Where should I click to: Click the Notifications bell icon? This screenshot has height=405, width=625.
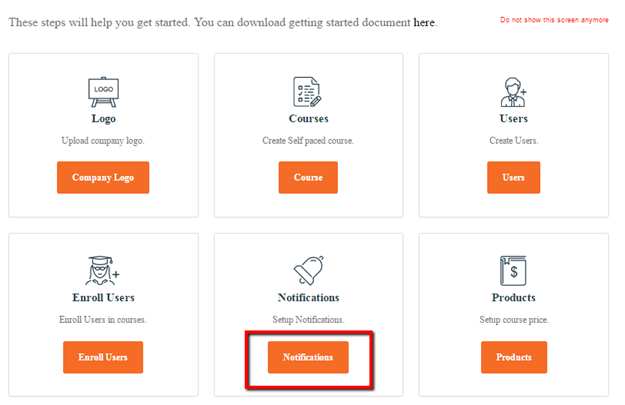pyautogui.click(x=309, y=270)
